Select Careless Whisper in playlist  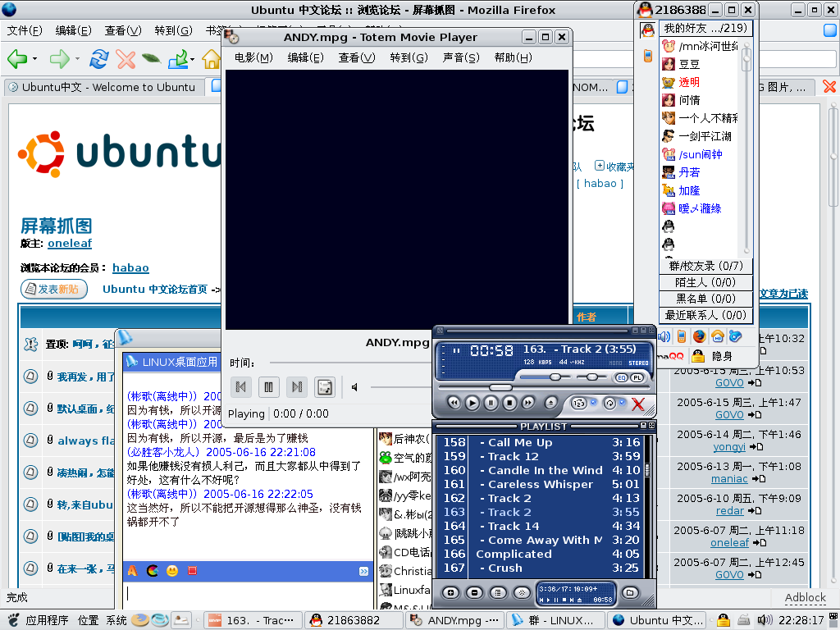pos(541,484)
